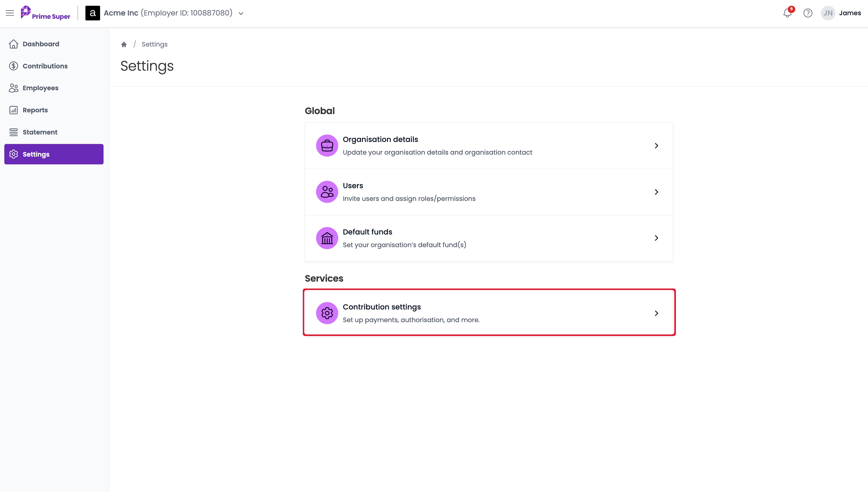
Task: Open Default funds via its chevron
Action: [656, 238]
